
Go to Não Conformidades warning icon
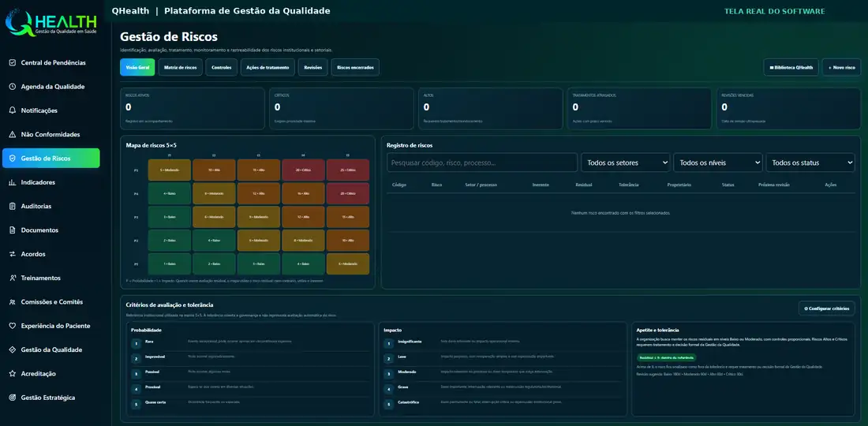pos(13,134)
